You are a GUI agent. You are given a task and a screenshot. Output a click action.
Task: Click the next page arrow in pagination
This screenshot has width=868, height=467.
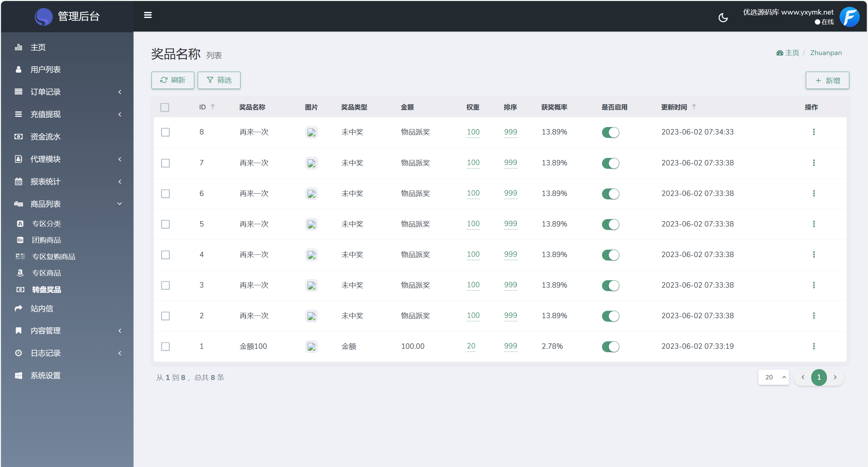(x=835, y=377)
